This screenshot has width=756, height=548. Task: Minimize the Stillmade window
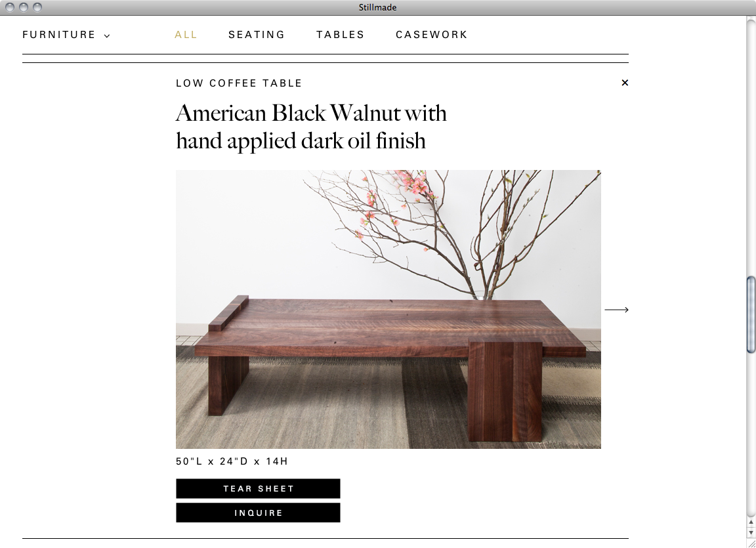[23, 7]
